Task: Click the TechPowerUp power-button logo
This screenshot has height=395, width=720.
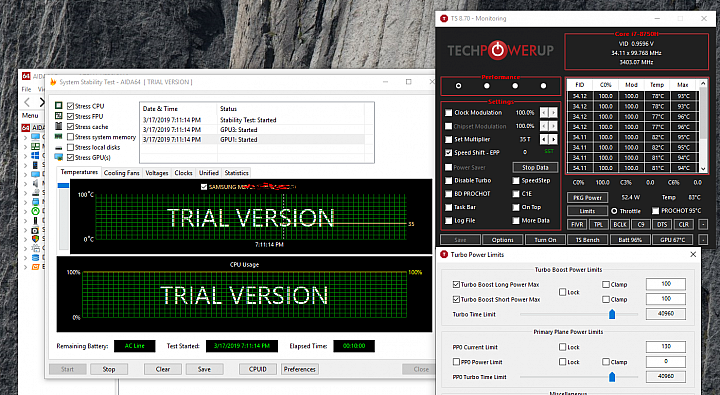Action: click(x=497, y=50)
